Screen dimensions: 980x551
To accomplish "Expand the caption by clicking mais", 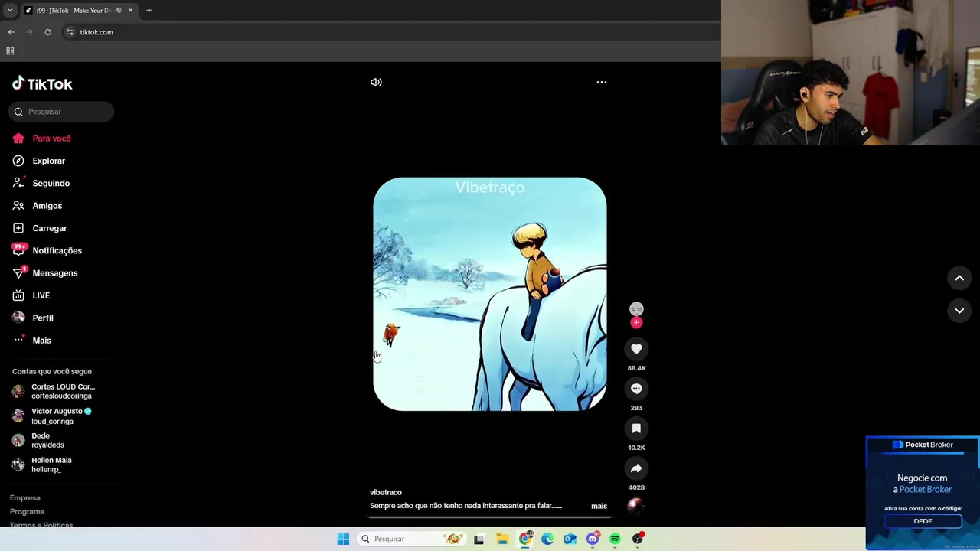I will click(x=599, y=506).
